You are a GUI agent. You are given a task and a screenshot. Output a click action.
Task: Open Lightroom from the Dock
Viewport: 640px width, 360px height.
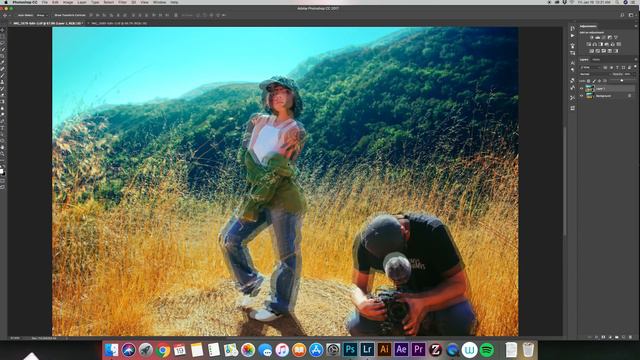pyautogui.click(x=367, y=349)
